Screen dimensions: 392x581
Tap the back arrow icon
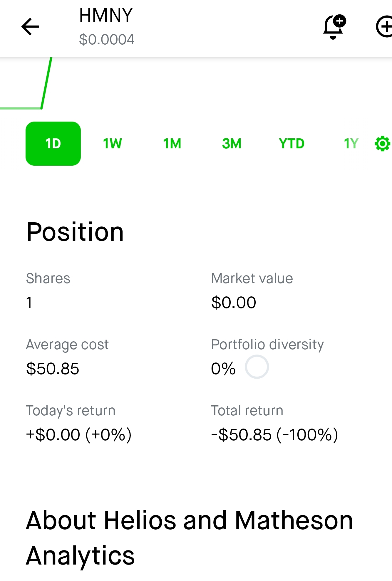click(x=30, y=27)
